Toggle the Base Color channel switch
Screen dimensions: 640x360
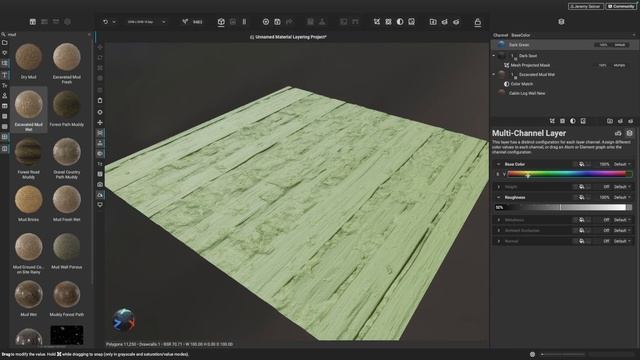pyautogui.click(x=582, y=164)
